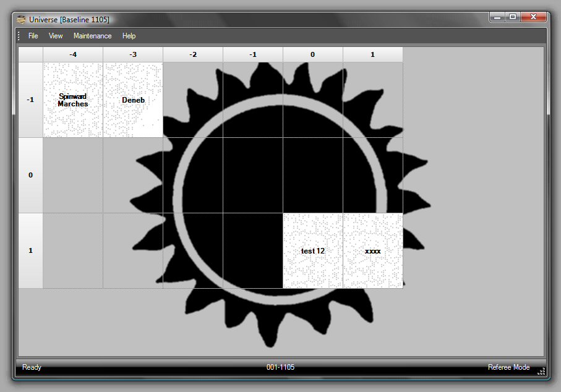
Task: Open the View menu
Action: click(x=56, y=36)
